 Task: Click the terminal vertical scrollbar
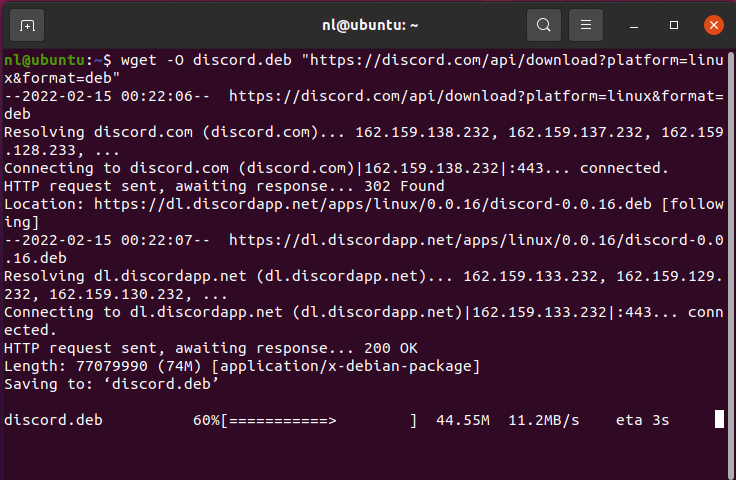730,263
